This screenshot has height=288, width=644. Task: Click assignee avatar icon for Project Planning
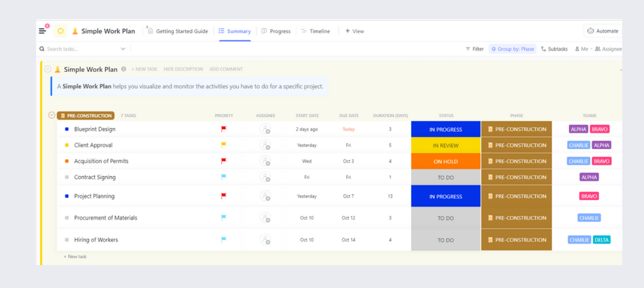click(x=265, y=196)
